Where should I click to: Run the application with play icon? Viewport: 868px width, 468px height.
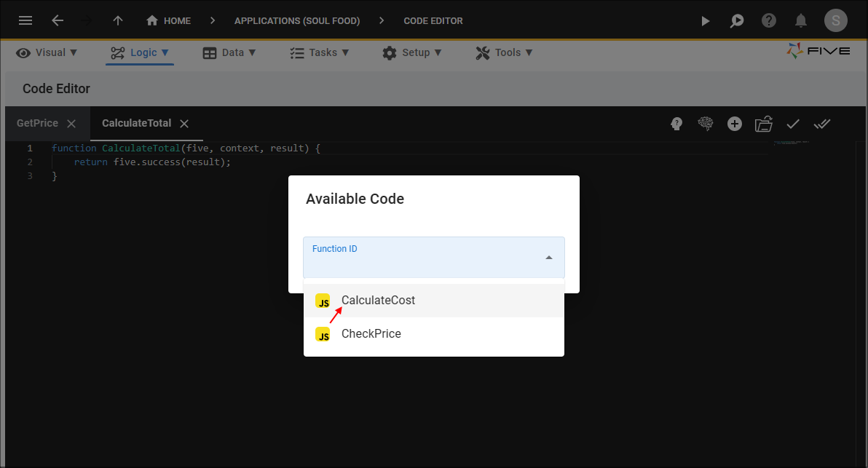pos(705,21)
